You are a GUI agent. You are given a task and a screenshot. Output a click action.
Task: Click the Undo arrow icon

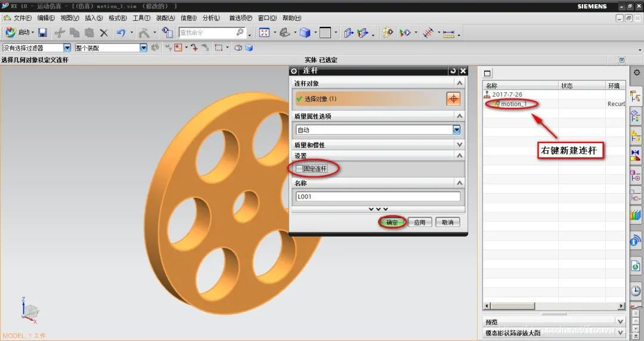click(x=120, y=32)
